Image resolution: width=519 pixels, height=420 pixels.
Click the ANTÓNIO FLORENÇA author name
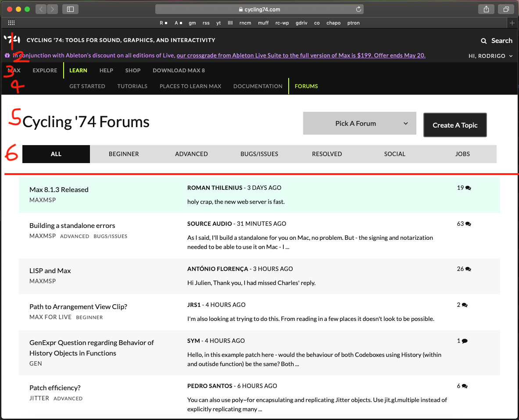pyautogui.click(x=218, y=269)
